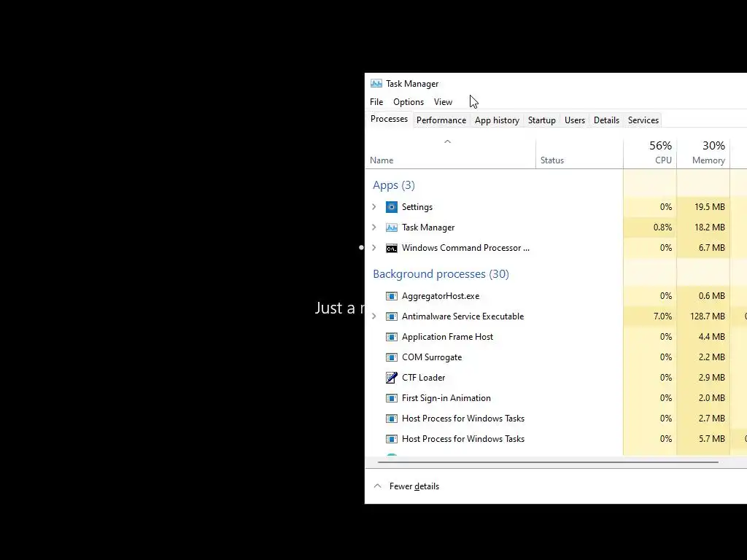Click the 4.4 MB memory value
Image resolution: width=747 pixels, height=560 pixels.
(712, 337)
